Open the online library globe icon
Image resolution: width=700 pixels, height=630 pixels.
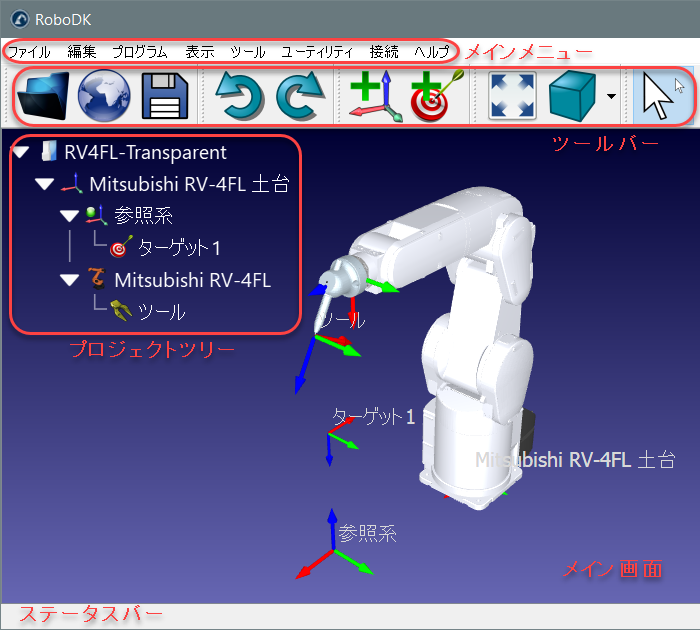[104, 96]
